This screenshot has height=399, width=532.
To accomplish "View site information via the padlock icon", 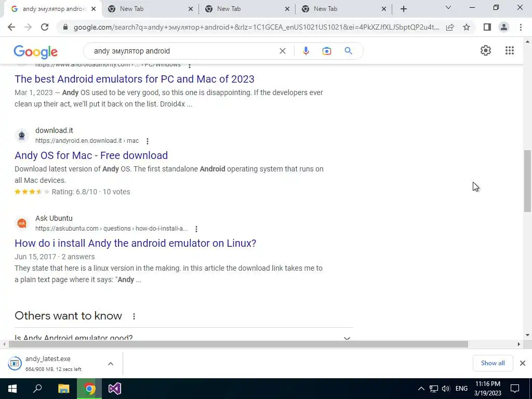I will (x=65, y=27).
